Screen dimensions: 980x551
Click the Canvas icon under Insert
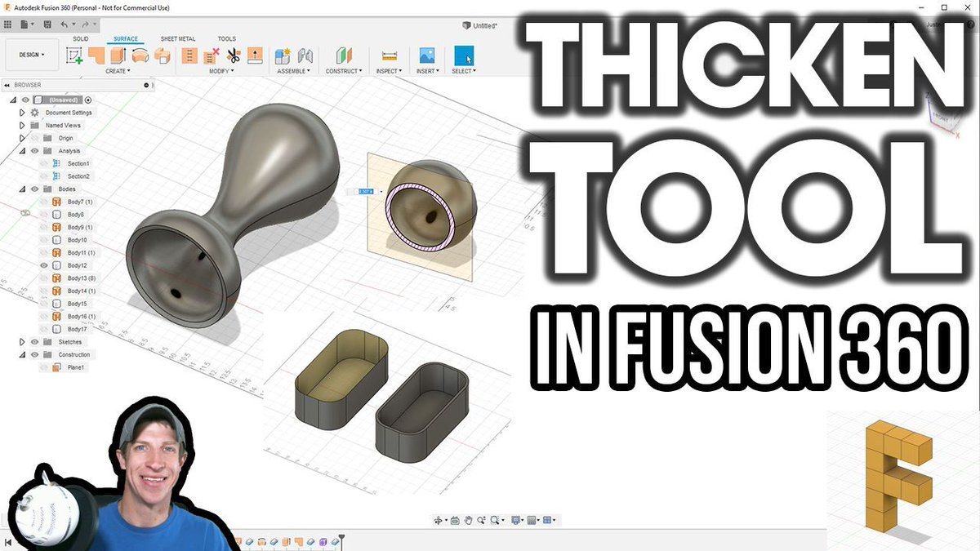click(x=426, y=57)
